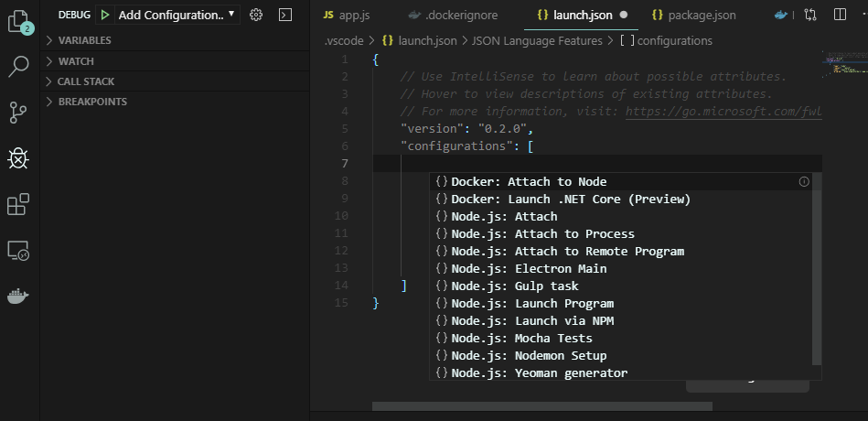Select Node.js: Nodemon Setup suggestion

(x=622, y=355)
